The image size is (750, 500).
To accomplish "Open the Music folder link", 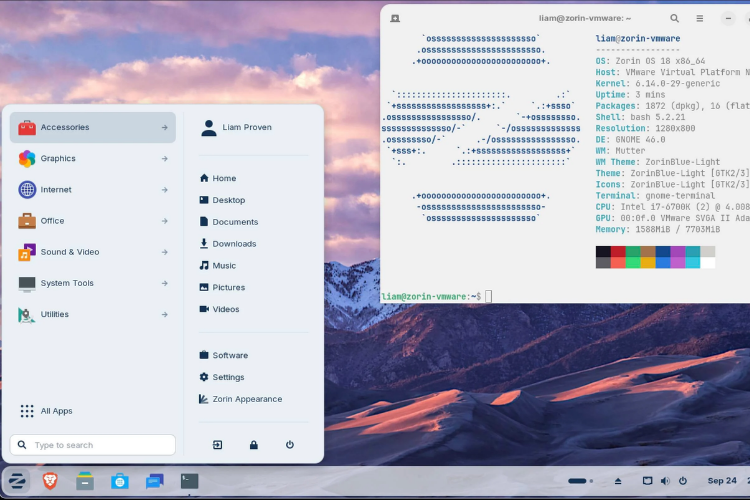I will coord(218,266).
